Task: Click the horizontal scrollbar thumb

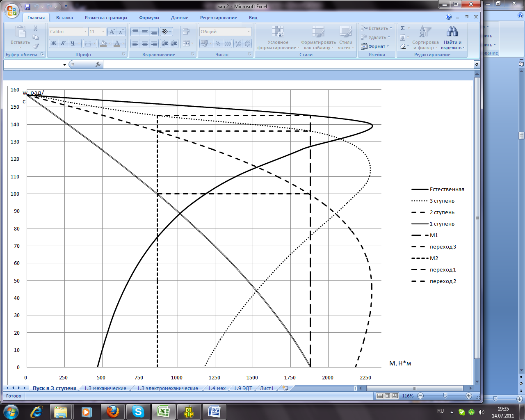Action: pyautogui.click(x=415, y=388)
